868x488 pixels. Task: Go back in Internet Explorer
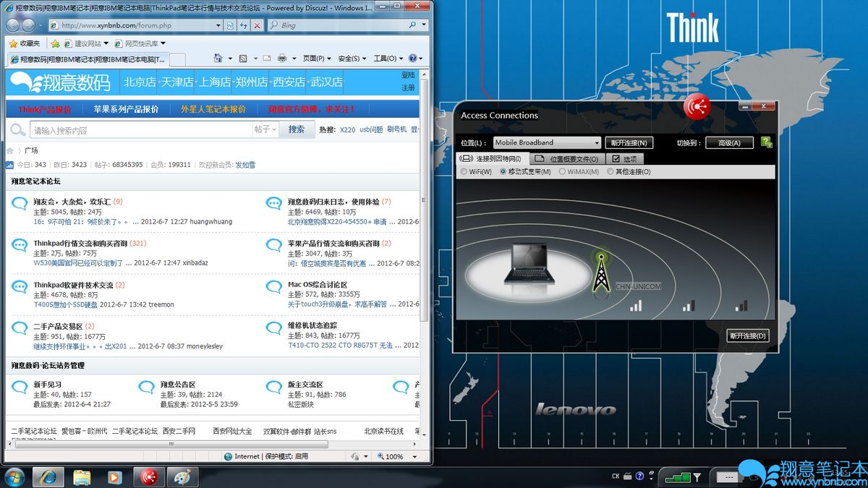tap(14, 25)
